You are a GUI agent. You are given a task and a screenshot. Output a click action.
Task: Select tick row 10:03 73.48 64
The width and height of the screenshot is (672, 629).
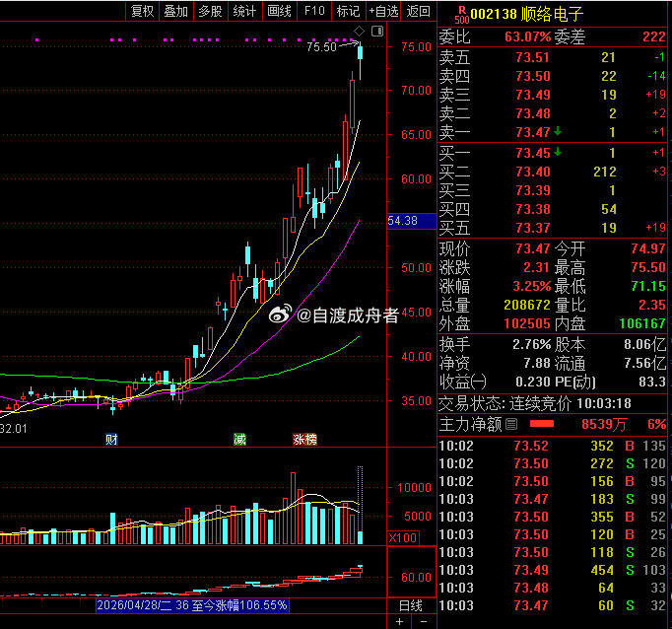coord(552,588)
